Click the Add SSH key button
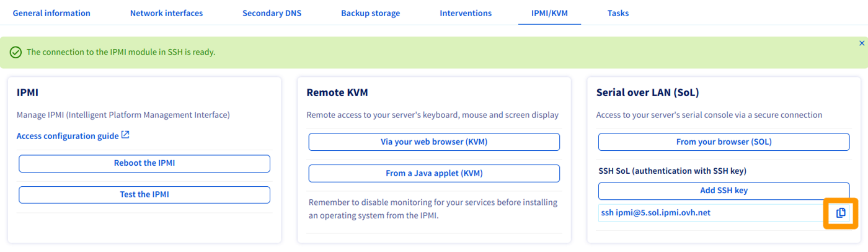This screenshot has height=252, width=868. (724, 191)
